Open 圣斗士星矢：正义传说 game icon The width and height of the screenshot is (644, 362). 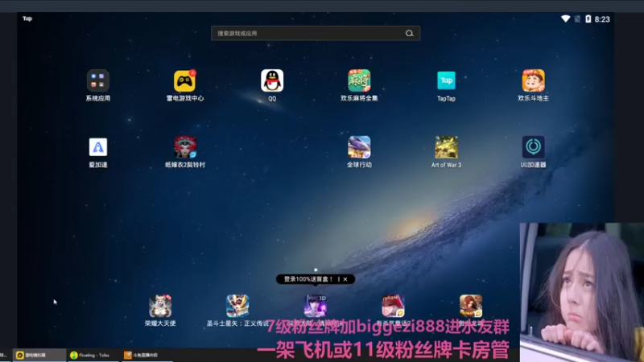coord(237,306)
